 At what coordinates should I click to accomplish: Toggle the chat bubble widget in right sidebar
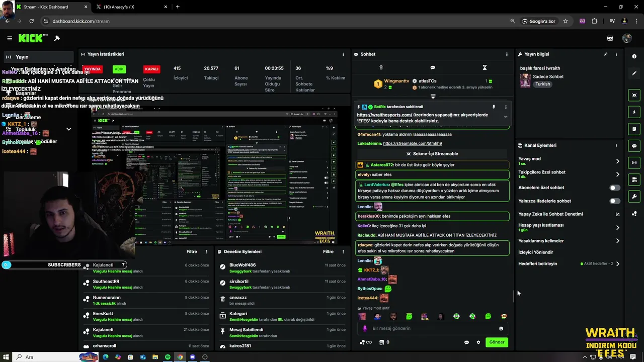tap(634, 146)
